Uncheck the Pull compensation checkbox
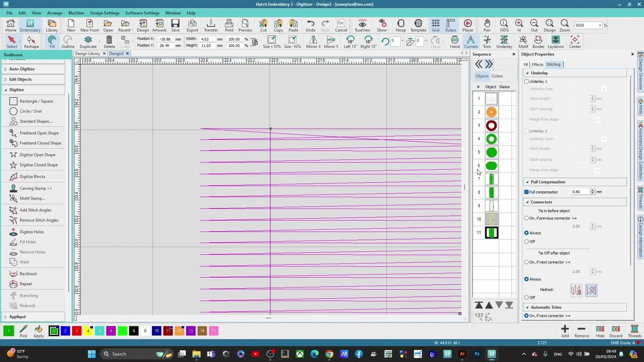 (527, 192)
